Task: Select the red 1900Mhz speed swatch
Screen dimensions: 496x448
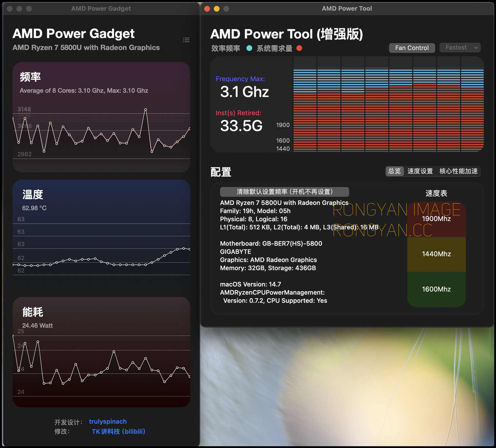Action: pyautogui.click(x=436, y=219)
